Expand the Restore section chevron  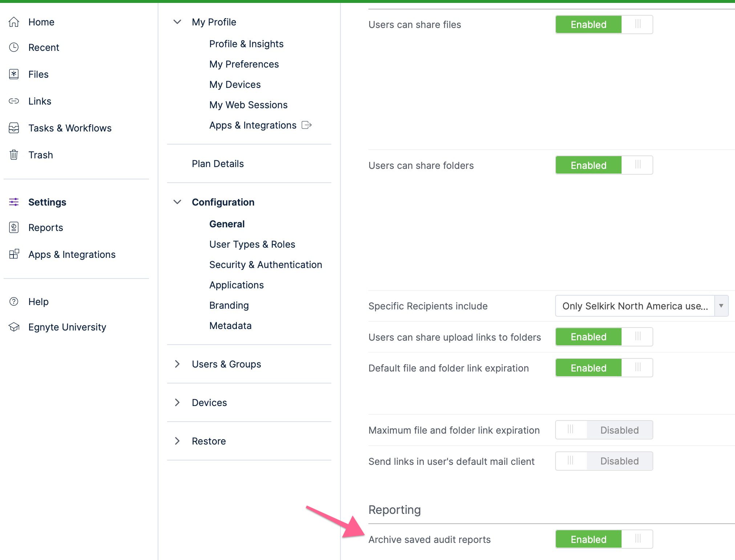(177, 441)
